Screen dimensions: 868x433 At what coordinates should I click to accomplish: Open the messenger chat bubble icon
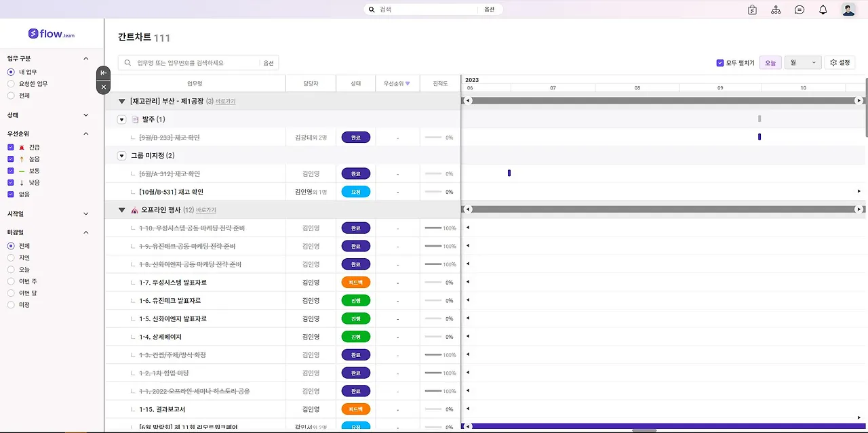(x=800, y=9)
